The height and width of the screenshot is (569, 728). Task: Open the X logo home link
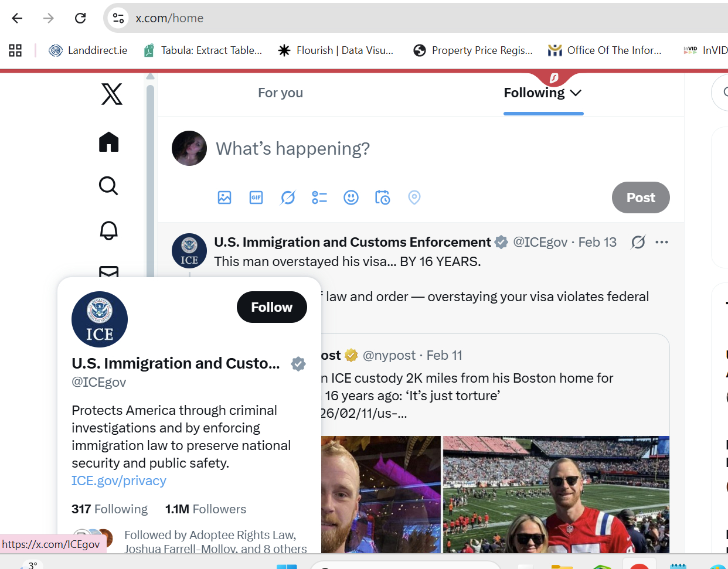[x=111, y=94]
